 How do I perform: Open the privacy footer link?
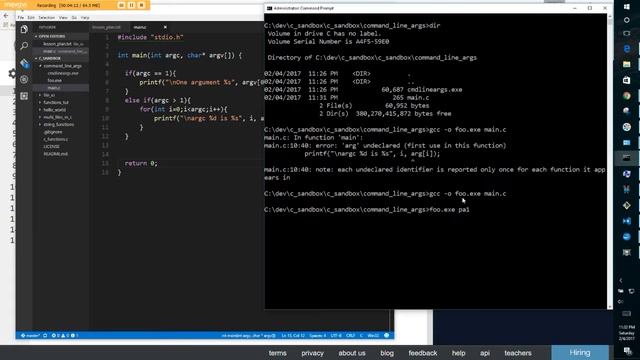[x=312, y=353]
